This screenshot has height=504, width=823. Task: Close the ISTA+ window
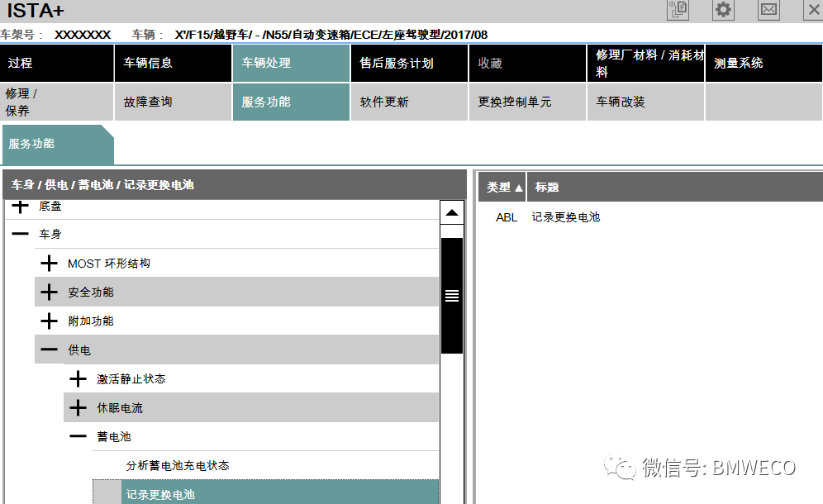[x=814, y=10]
